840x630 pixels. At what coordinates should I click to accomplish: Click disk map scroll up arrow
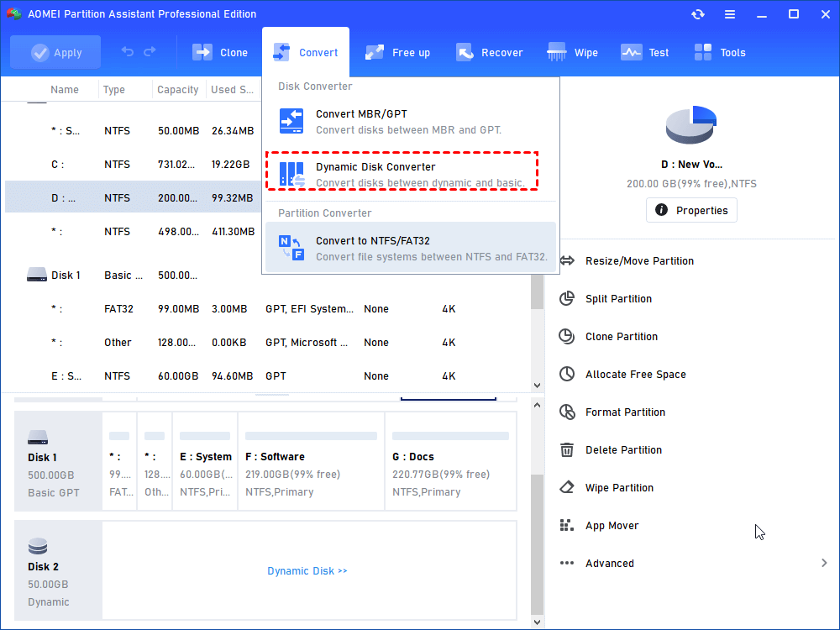point(538,406)
